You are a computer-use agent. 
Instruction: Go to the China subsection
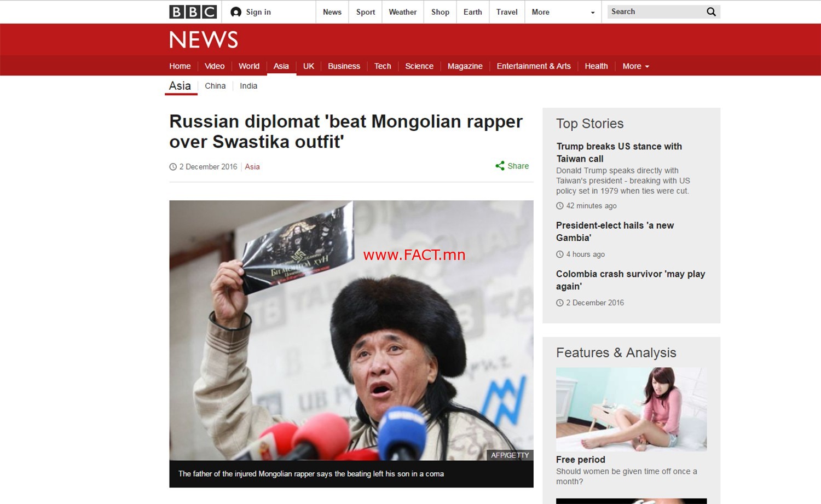pos(215,86)
